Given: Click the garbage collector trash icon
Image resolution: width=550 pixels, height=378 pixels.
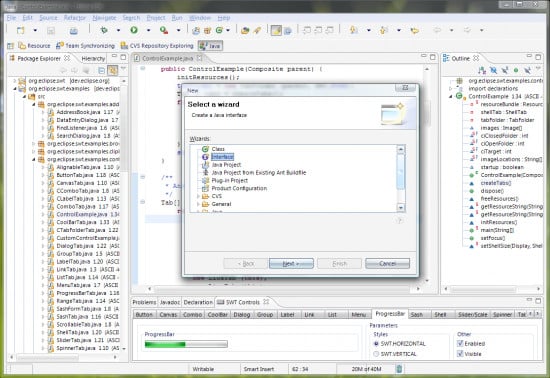Looking at the screenshot, I should point(399,369).
